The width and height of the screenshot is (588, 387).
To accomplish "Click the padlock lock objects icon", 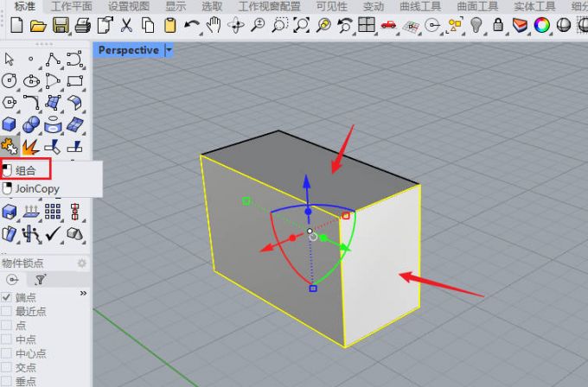I will point(498,25).
